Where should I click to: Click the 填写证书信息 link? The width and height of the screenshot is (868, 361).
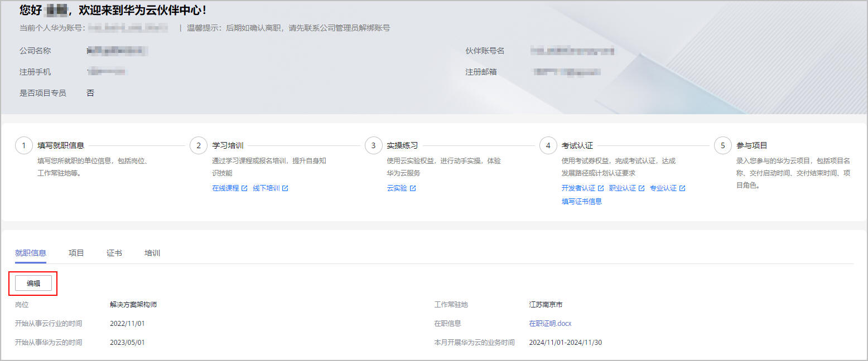pyautogui.click(x=581, y=202)
